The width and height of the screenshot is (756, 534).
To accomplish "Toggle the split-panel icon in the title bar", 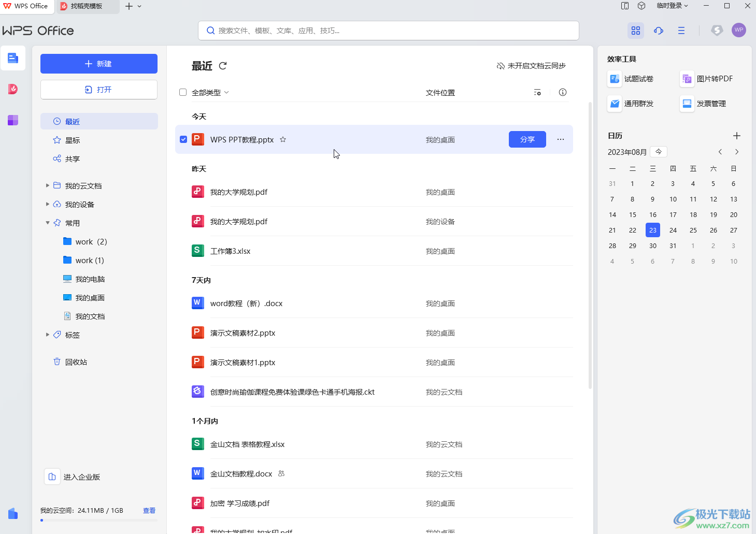I will pyautogui.click(x=625, y=6).
